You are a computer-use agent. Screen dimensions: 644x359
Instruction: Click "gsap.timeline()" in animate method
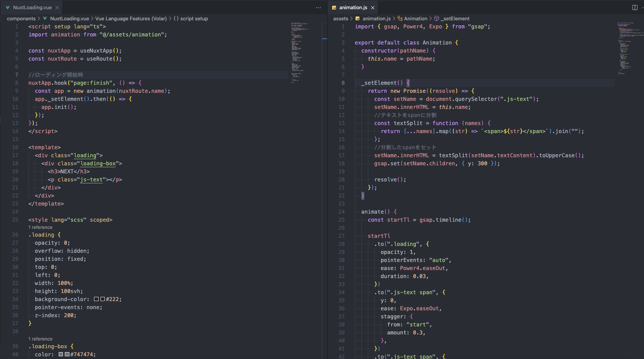click(x=443, y=220)
